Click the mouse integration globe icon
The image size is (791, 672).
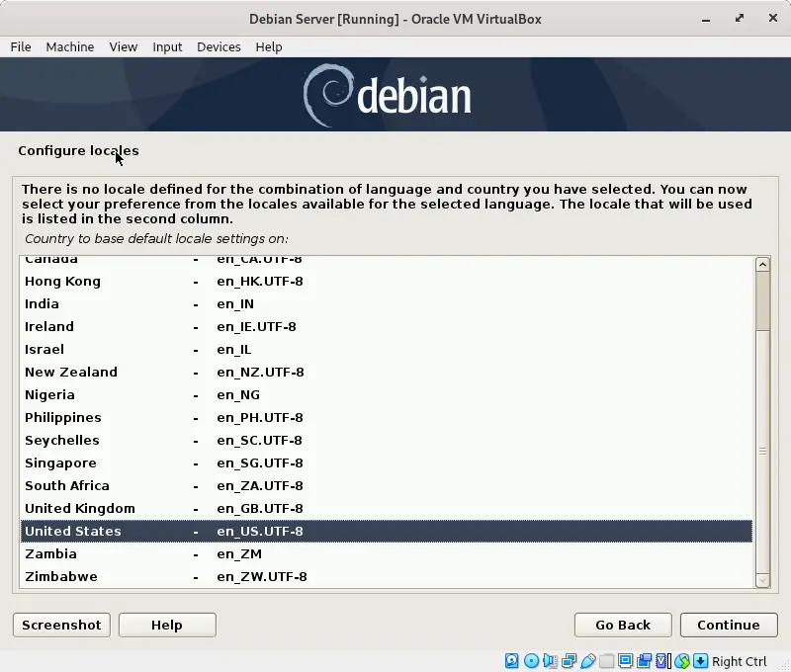(x=682, y=660)
